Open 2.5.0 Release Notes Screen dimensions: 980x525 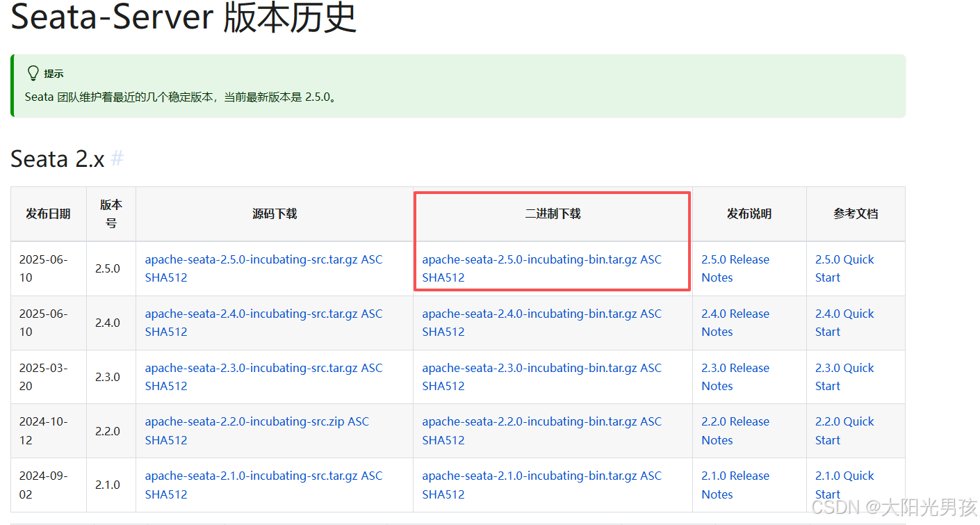coord(735,268)
